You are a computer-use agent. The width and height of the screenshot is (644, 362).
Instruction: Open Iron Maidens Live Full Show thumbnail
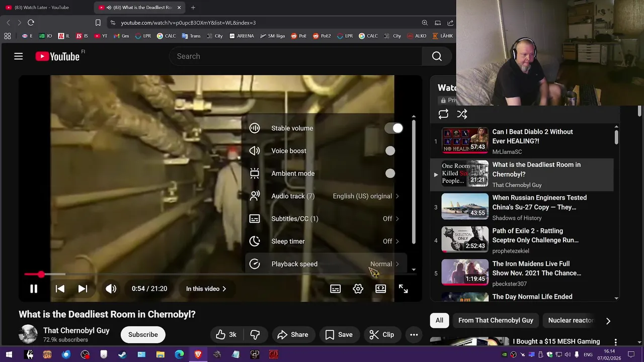(x=465, y=273)
